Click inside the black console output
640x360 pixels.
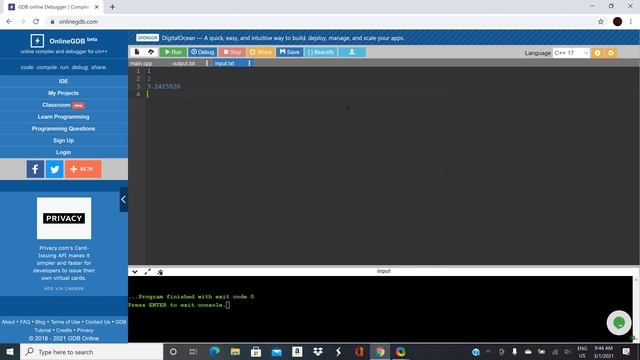pyautogui.click(x=380, y=309)
